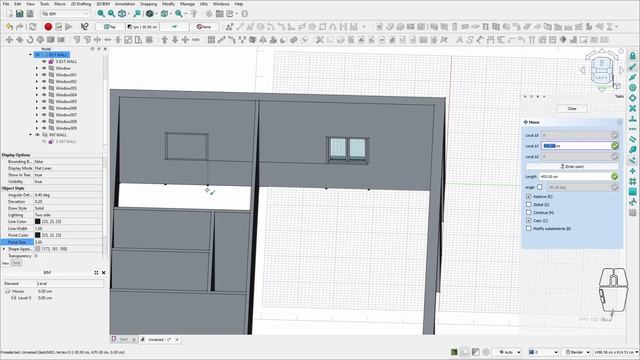Click the snap working plane icon
Viewport: 640px width, 360px height.
[632, 192]
